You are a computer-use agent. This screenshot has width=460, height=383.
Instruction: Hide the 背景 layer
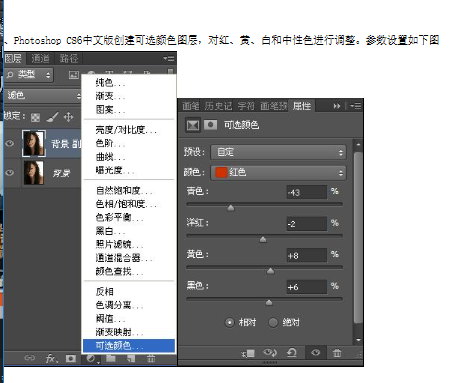(10, 173)
